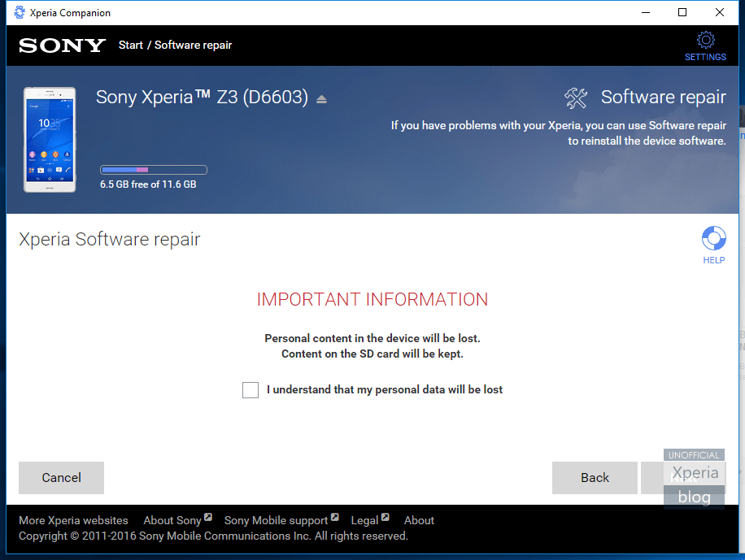Eject the Xperia Z3 using the eject icon
The width and height of the screenshot is (745, 560).
(x=320, y=97)
